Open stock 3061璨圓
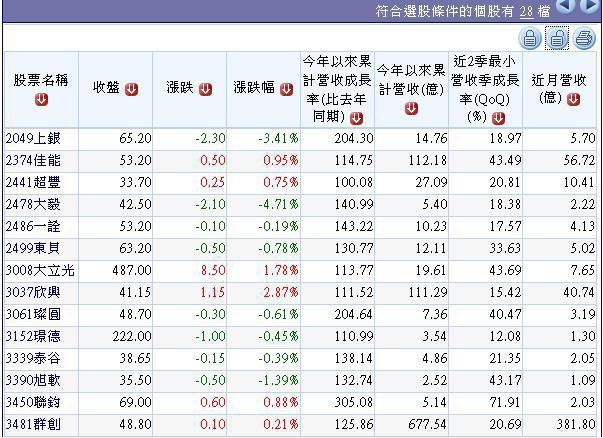 (33, 314)
